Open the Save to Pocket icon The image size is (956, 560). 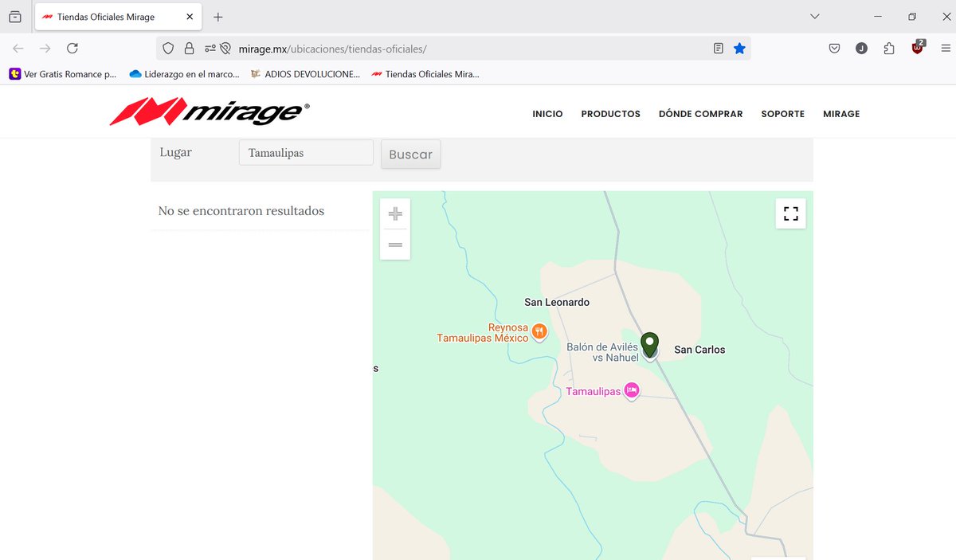pyautogui.click(x=834, y=49)
